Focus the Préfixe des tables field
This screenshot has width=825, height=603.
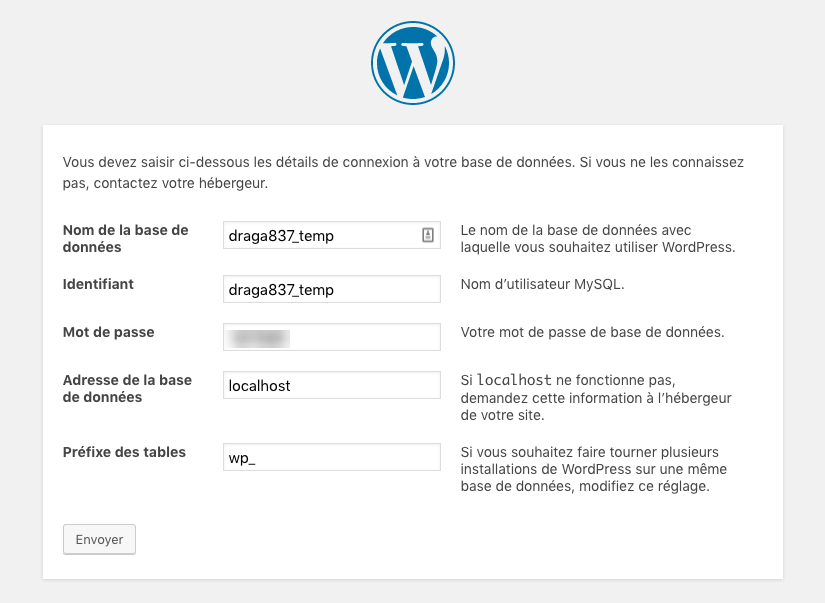tap(331, 457)
